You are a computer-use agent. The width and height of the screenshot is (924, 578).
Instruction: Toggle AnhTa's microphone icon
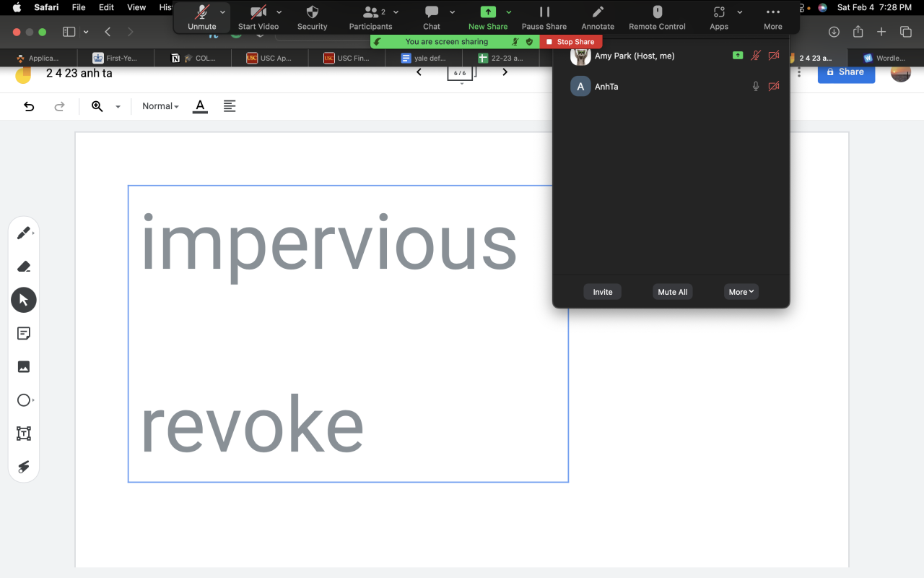756,87
